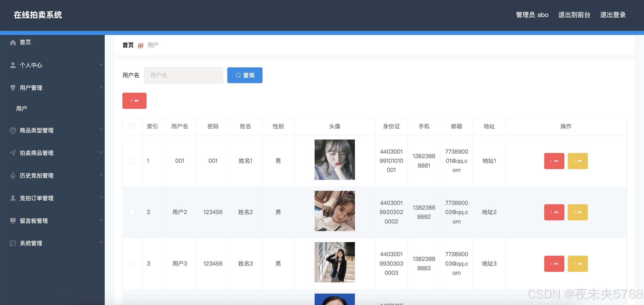Viewport: 644px width, 305px height.
Task: Click the home icon in sidebar
Action: tap(13, 43)
